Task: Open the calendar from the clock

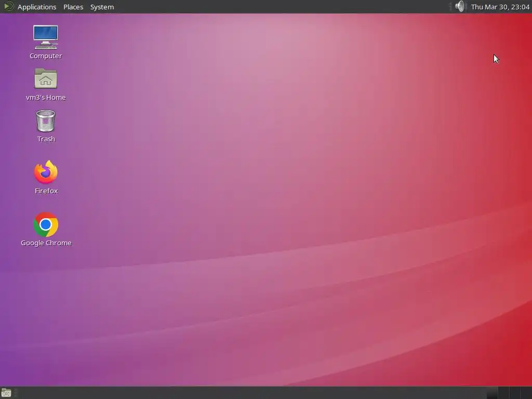Action: 500,7
